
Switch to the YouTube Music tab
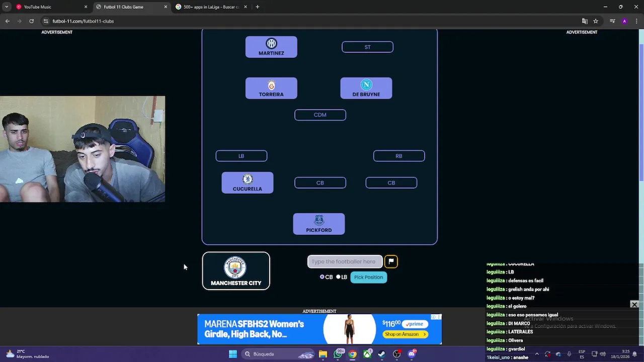click(50, 7)
